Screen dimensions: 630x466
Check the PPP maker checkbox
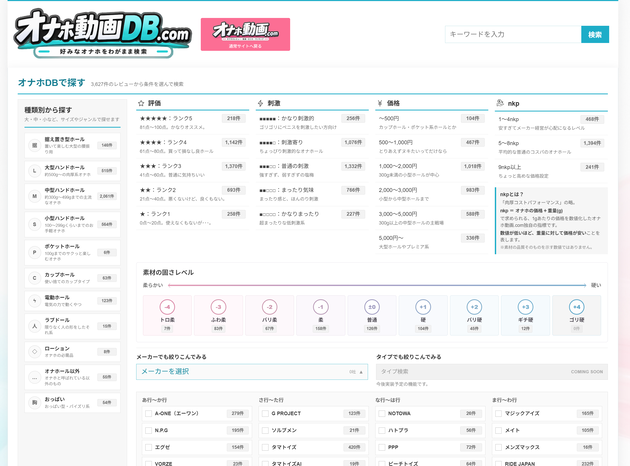click(382, 447)
